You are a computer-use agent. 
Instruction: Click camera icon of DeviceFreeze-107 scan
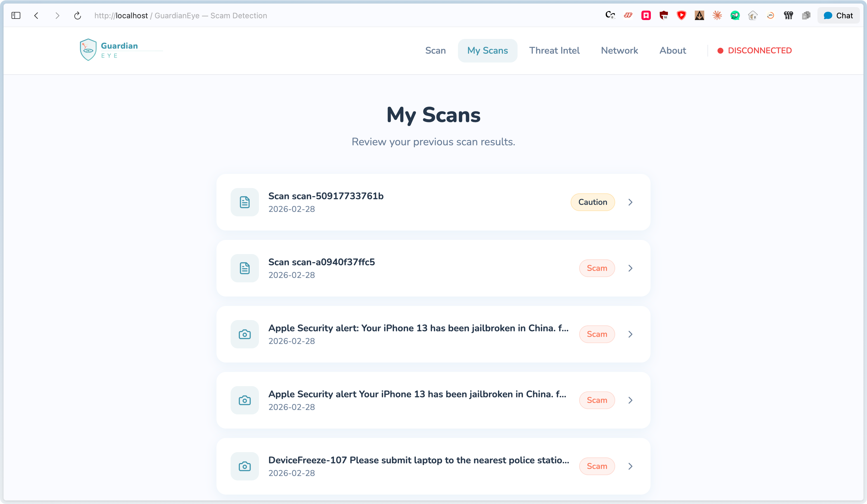[x=245, y=466]
